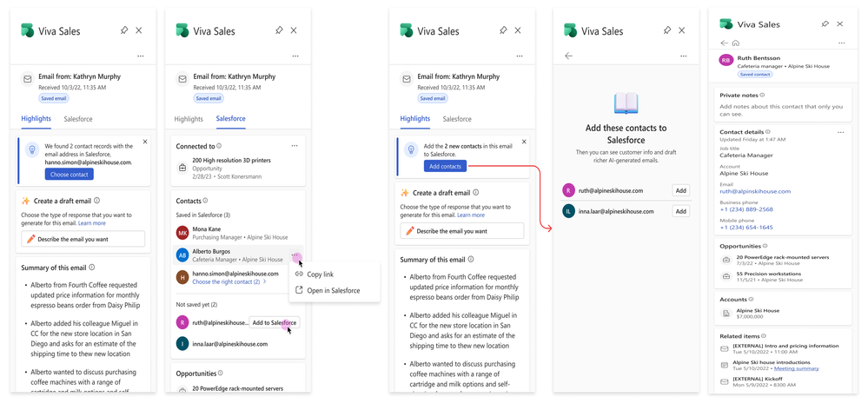The height and width of the screenshot is (410, 868).
Task: Dismiss the 'Add the 2 new contacts' banner
Action: point(524,142)
